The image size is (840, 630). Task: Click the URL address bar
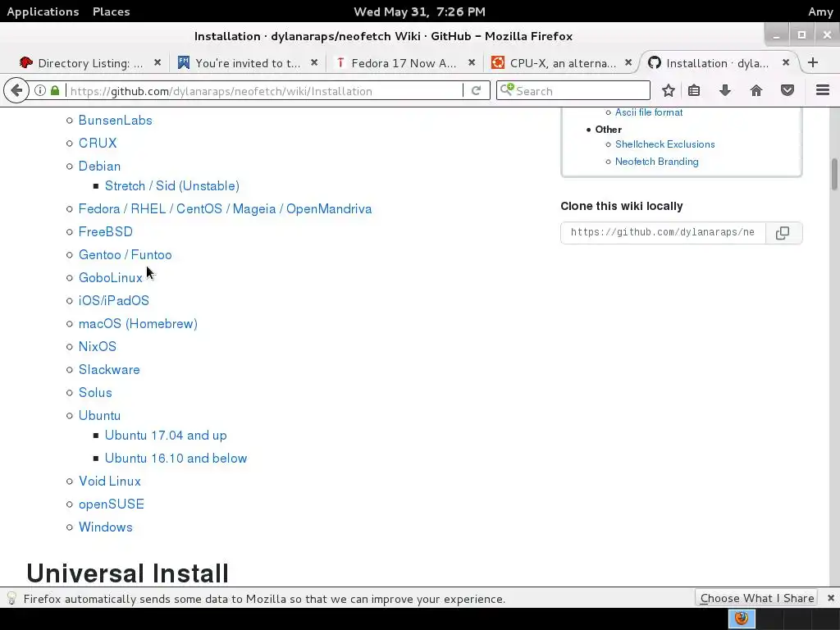265,90
